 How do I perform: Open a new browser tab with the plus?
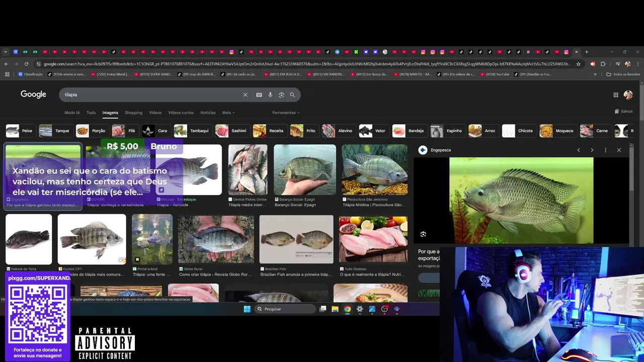click(x=587, y=52)
